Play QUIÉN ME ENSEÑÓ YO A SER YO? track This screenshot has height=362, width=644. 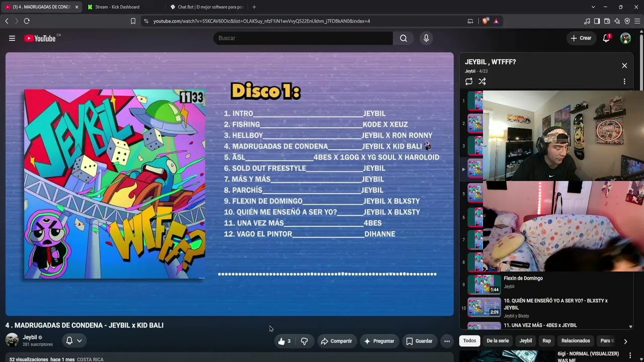point(555,304)
